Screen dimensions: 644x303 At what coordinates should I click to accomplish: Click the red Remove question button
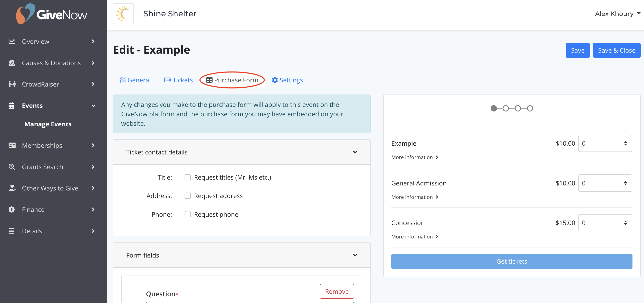tap(336, 291)
